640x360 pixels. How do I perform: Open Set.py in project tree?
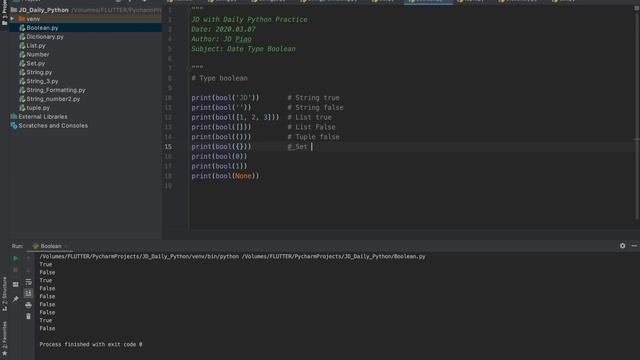coord(36,63)
